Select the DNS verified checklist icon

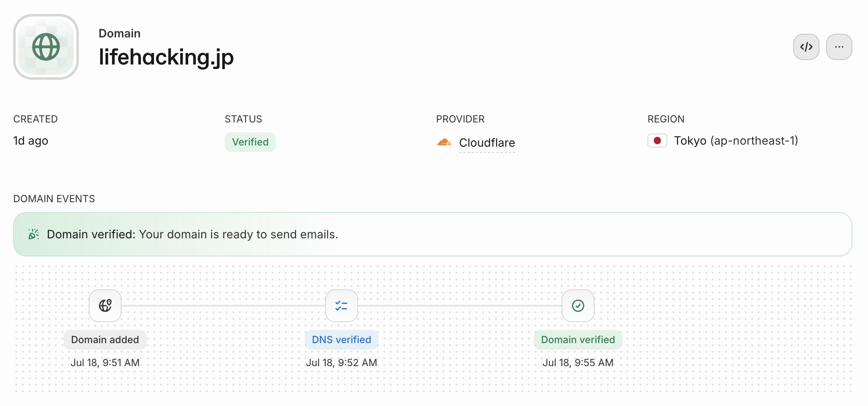[x=341, y=306]
